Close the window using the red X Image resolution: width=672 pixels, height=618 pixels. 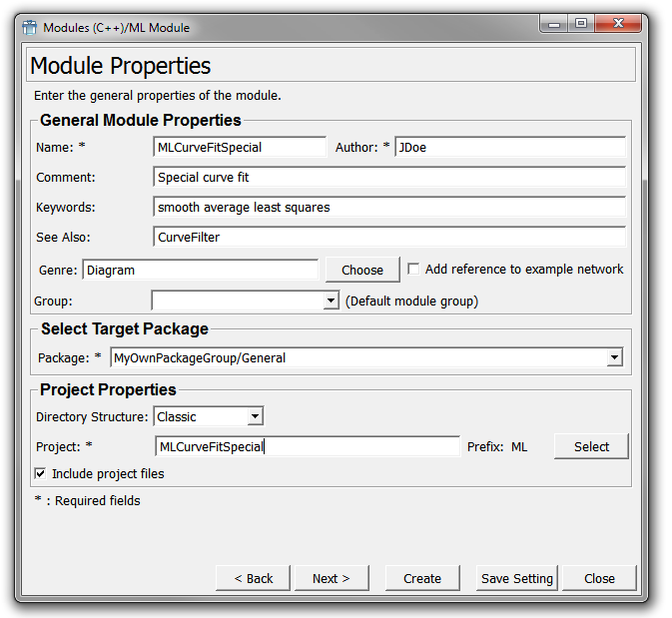(x=617, y=25)
